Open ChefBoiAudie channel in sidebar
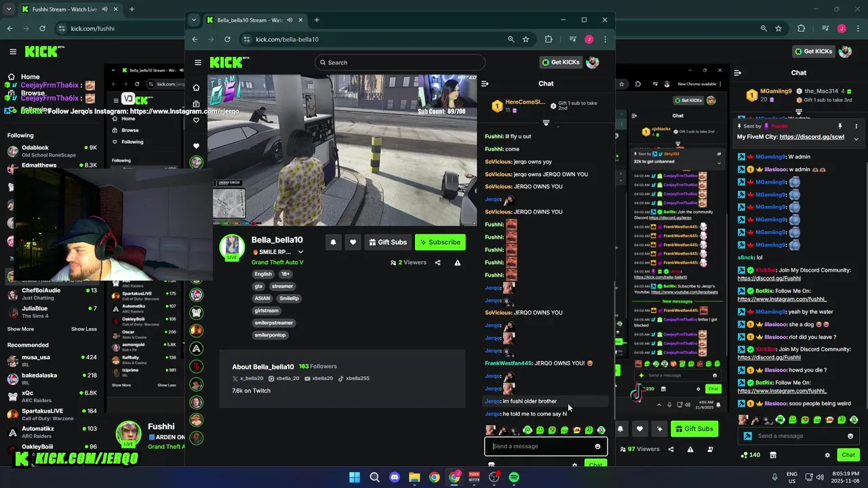 pos(52,294)
